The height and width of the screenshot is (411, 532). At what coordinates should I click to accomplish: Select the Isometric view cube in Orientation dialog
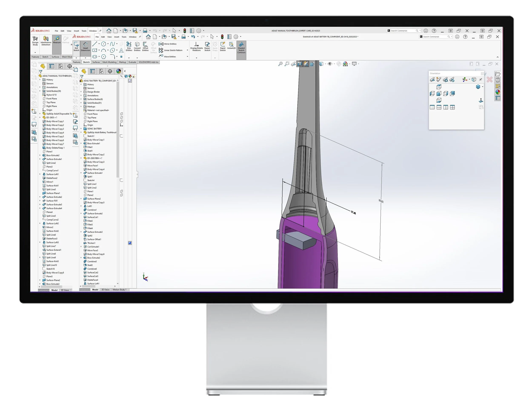tap(478, 87)
